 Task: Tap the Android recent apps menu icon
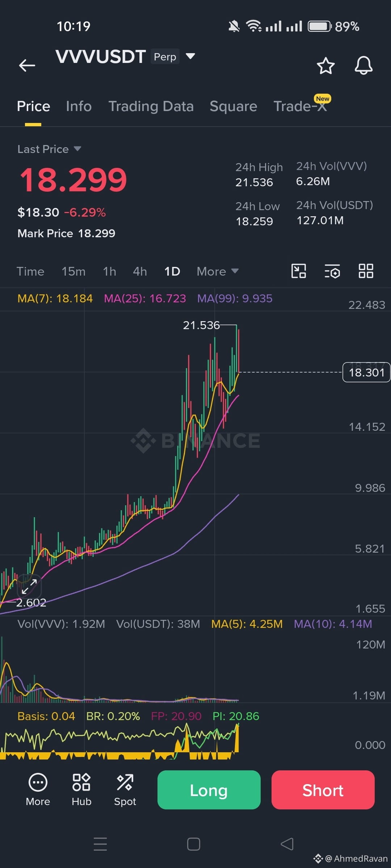tap(100, 844)
